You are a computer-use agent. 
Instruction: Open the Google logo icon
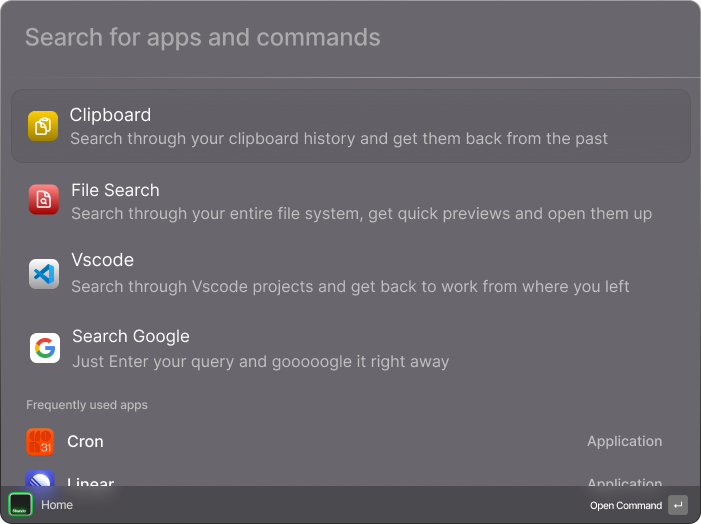(x=45, y=348)
